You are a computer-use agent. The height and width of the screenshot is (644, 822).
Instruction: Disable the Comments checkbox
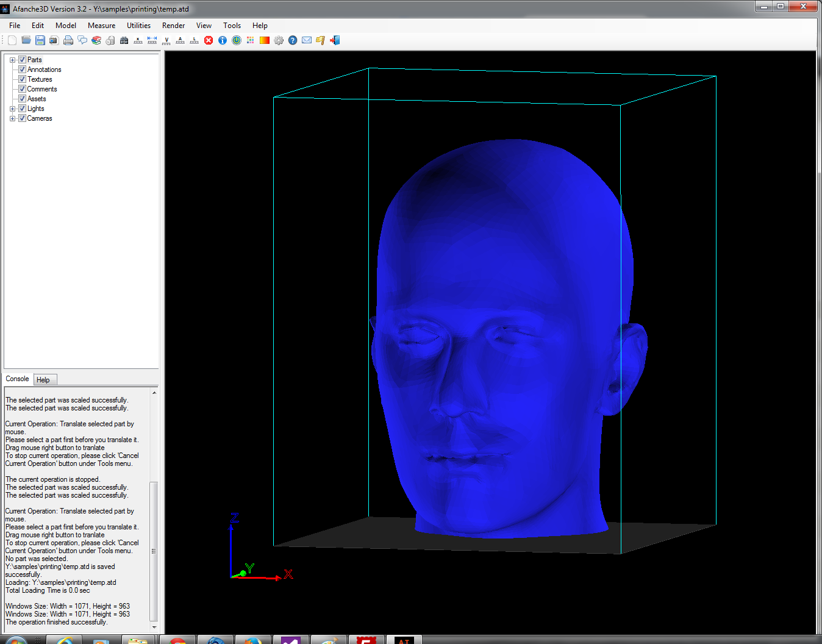(22, 89)
